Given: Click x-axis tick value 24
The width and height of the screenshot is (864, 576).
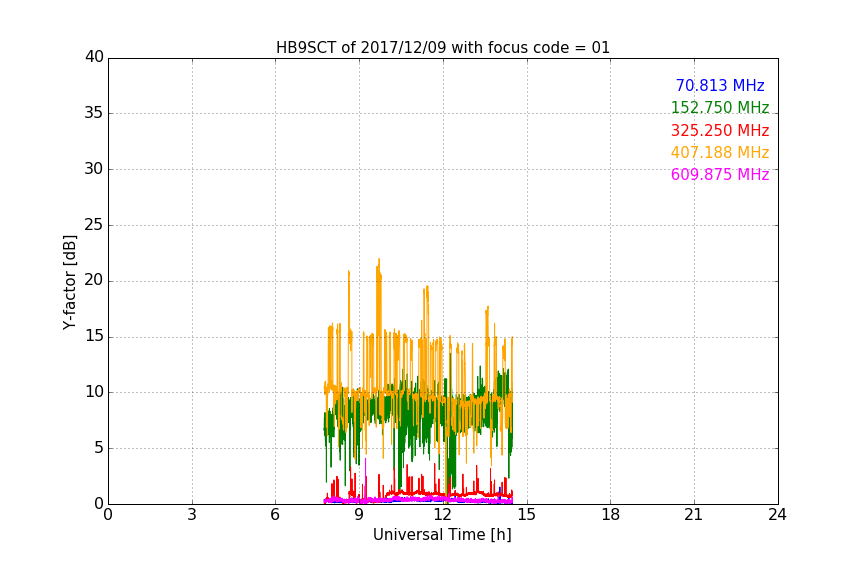Looking at the screenshot, I should 777,515.
